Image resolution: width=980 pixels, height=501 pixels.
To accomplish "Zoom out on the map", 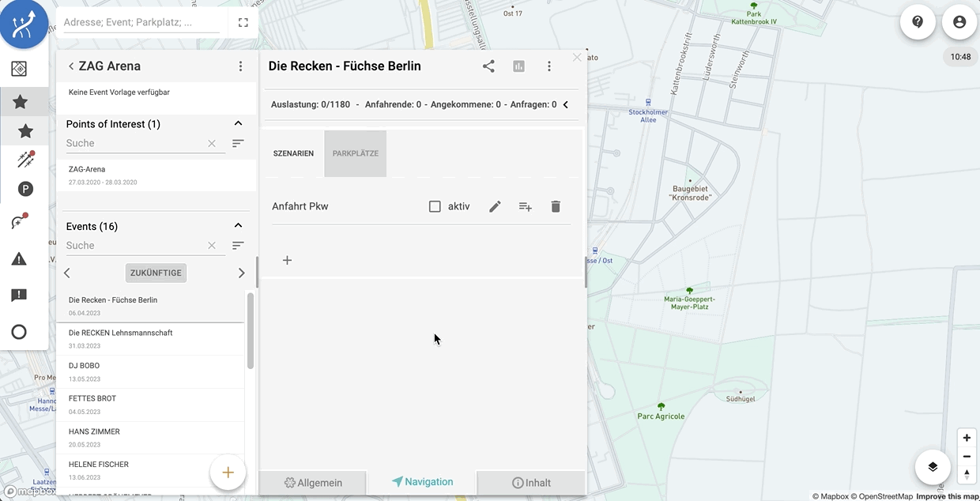I will tap(967, 456).
